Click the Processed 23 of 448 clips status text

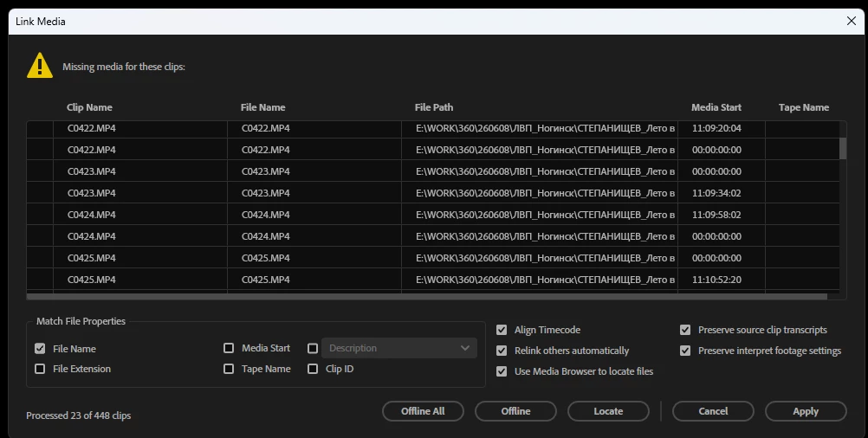click(79, 415)
